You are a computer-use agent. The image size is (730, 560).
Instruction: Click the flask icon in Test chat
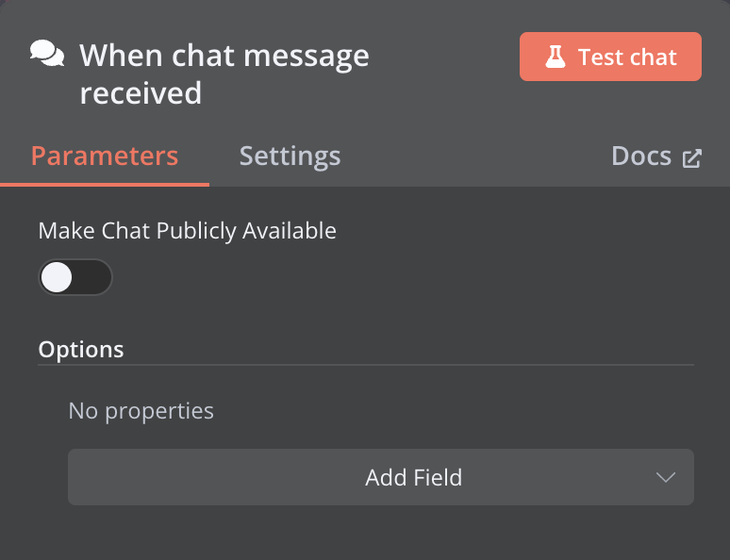555,58
